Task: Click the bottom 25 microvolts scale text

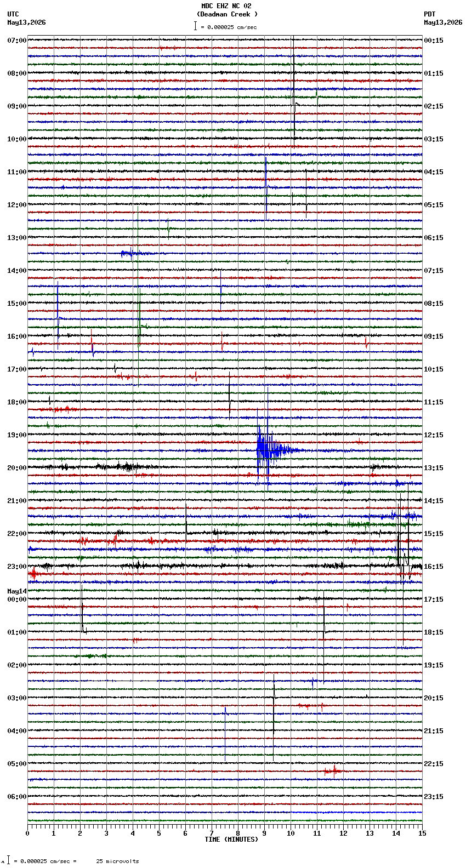Action: 117,861
